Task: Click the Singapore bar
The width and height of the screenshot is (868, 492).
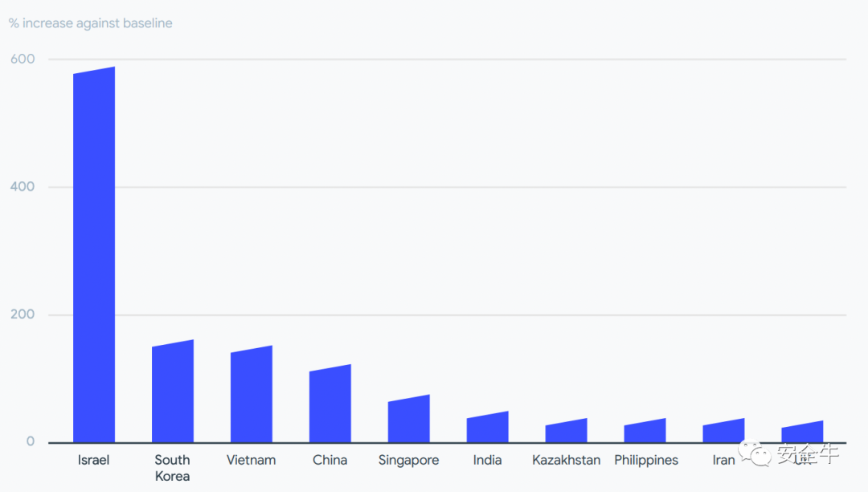Action: tap(408, 418)
